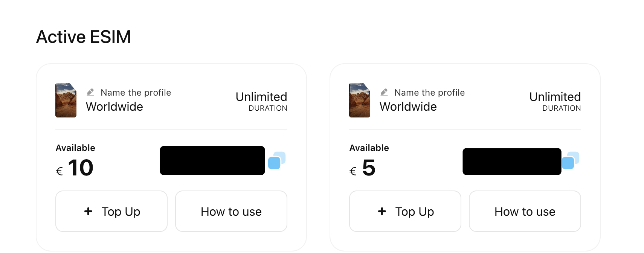Top Up the €10 Worldwide eSIM
The image size is (644, 253).
111,211
